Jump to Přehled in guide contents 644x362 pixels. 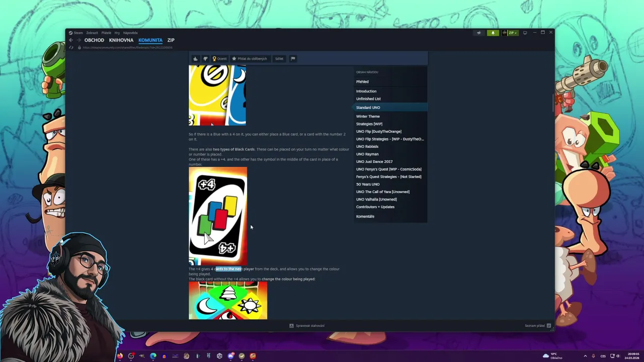(362, 81)
